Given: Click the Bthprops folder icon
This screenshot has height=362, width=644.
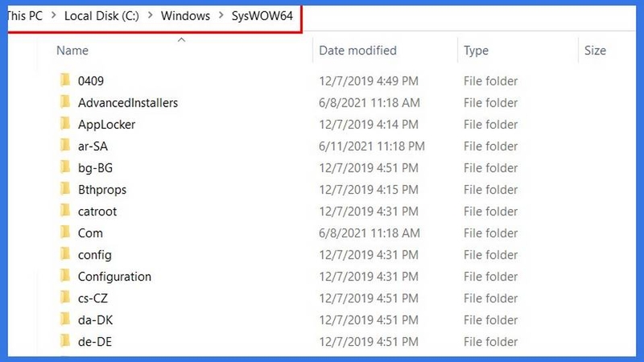Looking at the screenshot, I should pyautogui.click(x=65, y=189).
